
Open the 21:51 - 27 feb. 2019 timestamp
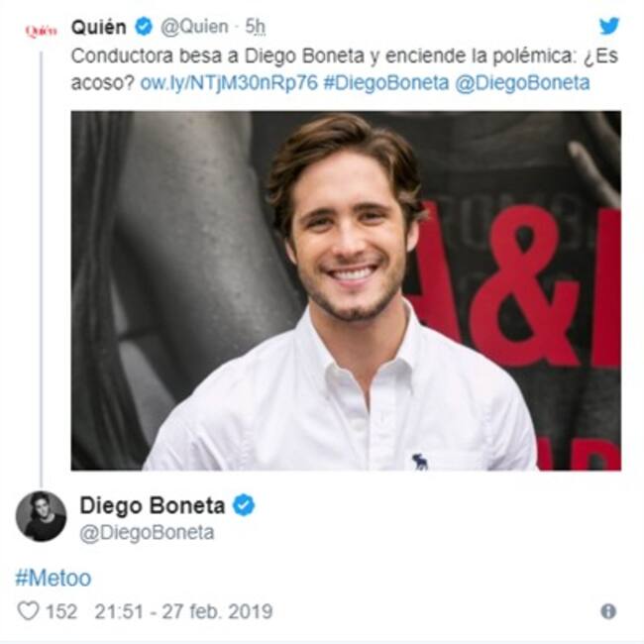pos(183,611)
